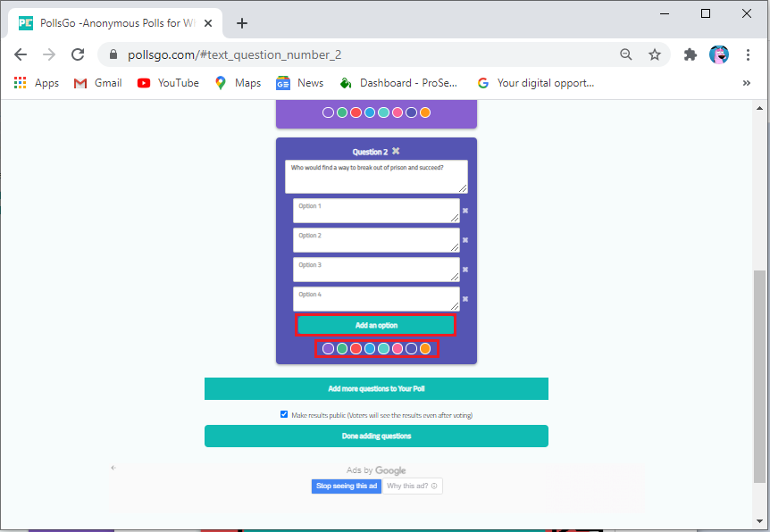Open the News bookmark

(299, 83)
